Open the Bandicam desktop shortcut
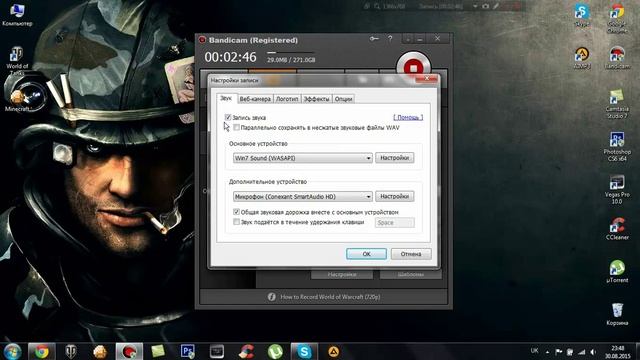Viewport: 640px width, 360px height. [617, 58]
